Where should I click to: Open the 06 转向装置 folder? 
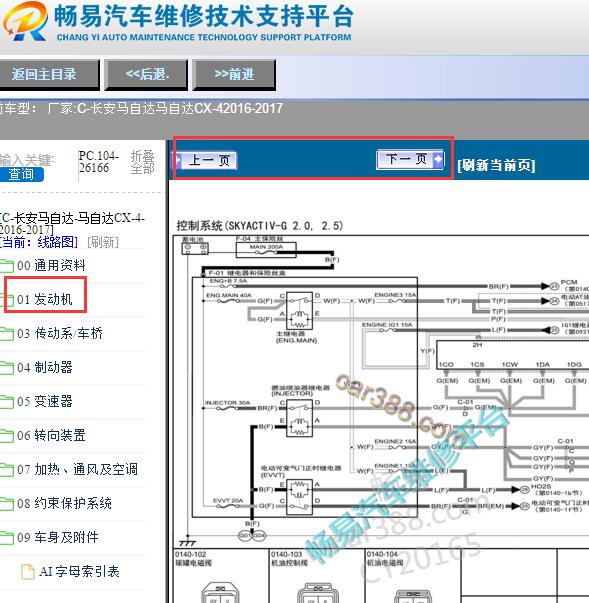pyautogui.click(x=51, y=435)
